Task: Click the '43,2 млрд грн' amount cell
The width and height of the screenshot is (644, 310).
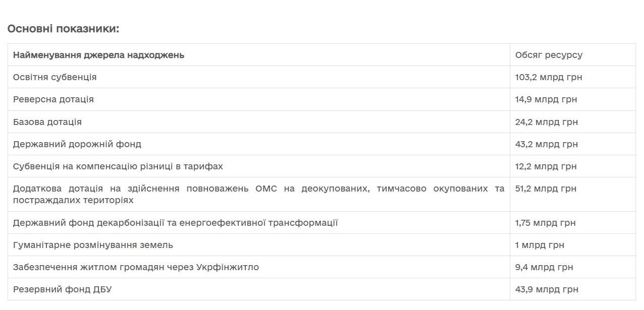Action: point(547,144)
